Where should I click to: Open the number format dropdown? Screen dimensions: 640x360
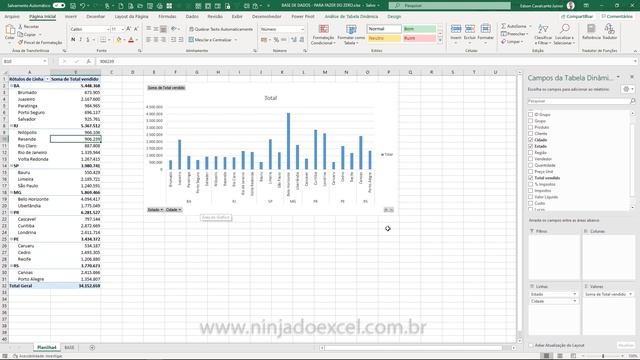pos(302,29)
